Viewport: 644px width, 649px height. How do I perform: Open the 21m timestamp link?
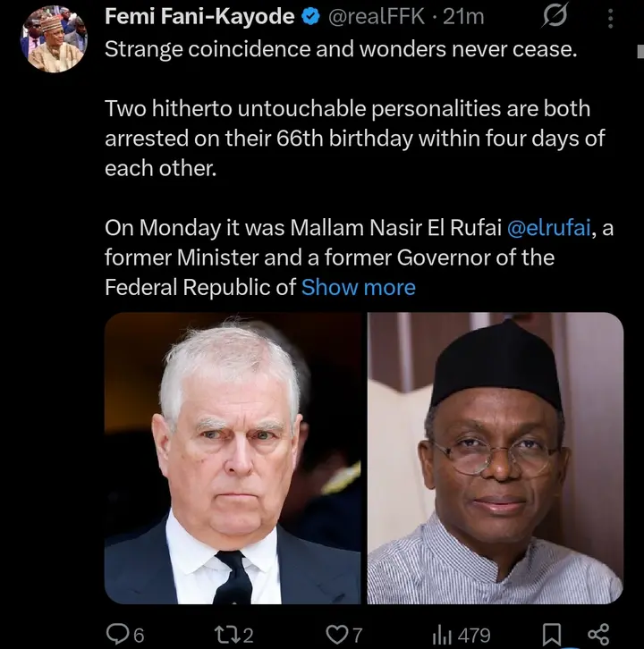pyautogui.click(x=464, y=17)
